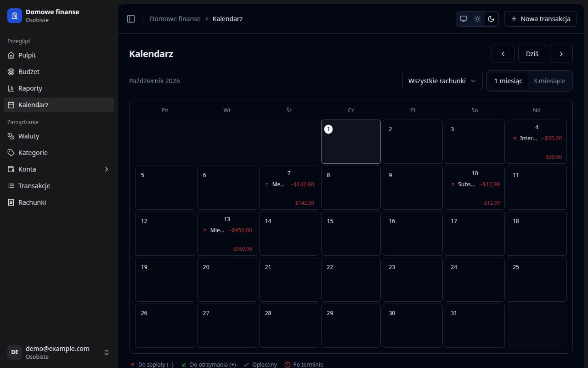This screenshot has width=588, height=368.
Task: Switch to system theme monitor icon
Action: 464,19
